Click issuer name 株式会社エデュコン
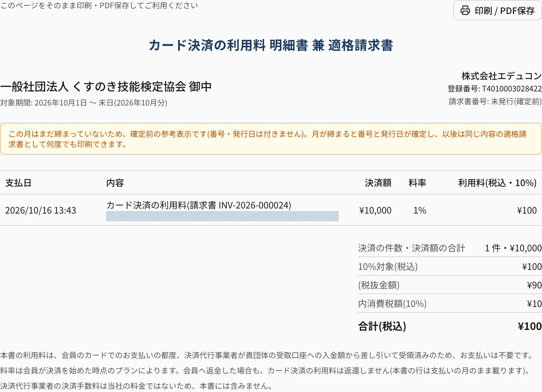542x392 pixels. [x=502, y=76]
